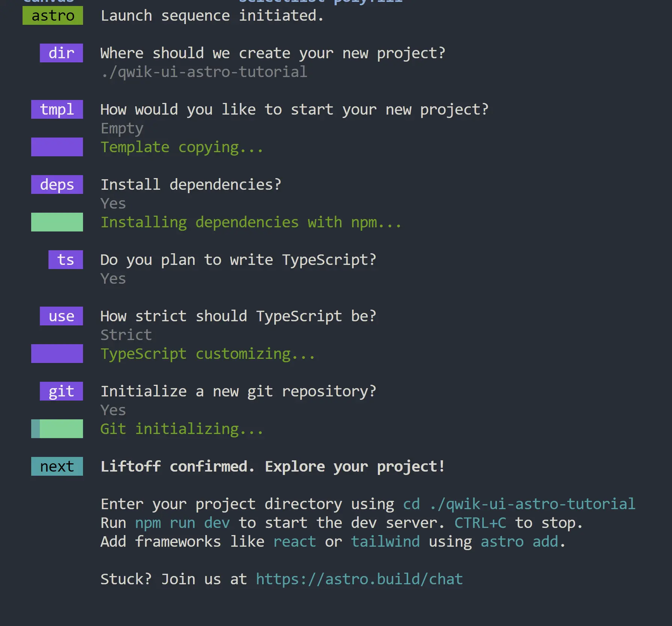Click the react framework keyword
This screenshot has height=626, width=672.
(x=294, y=541)
